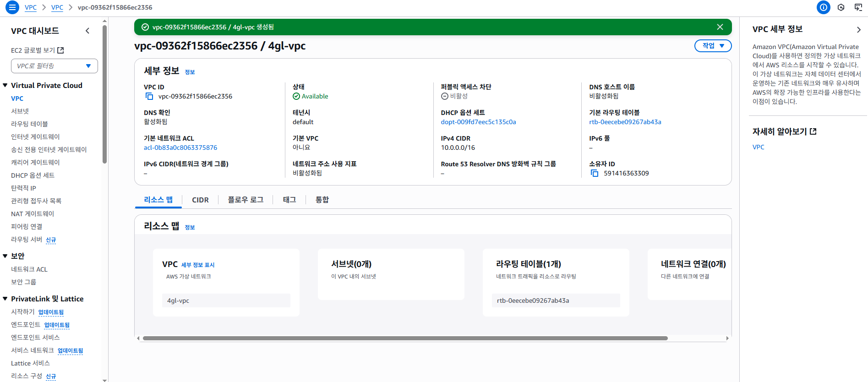The width and height of the screenshot is (868, 382).
Task: Click 세부 정보 표시 link in VPC card
Action: point(198,265)
